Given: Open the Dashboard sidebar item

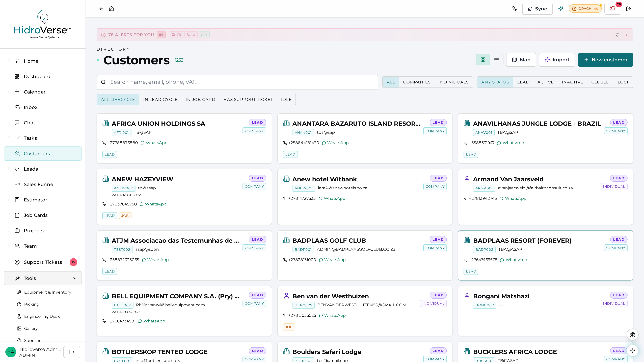Looking at the screenshot, I should point(43,76).
